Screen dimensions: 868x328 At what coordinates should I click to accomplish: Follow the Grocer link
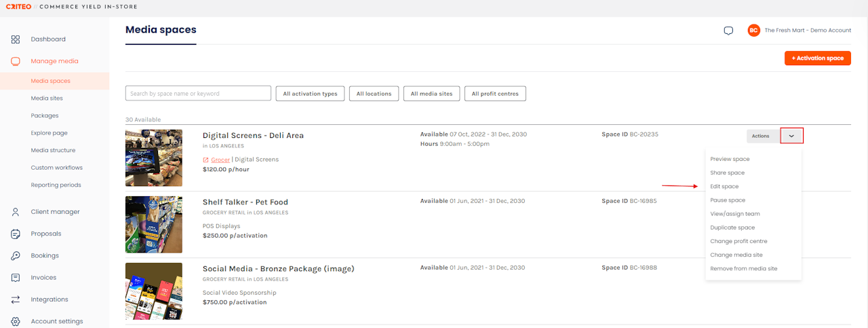pos(220,160)
